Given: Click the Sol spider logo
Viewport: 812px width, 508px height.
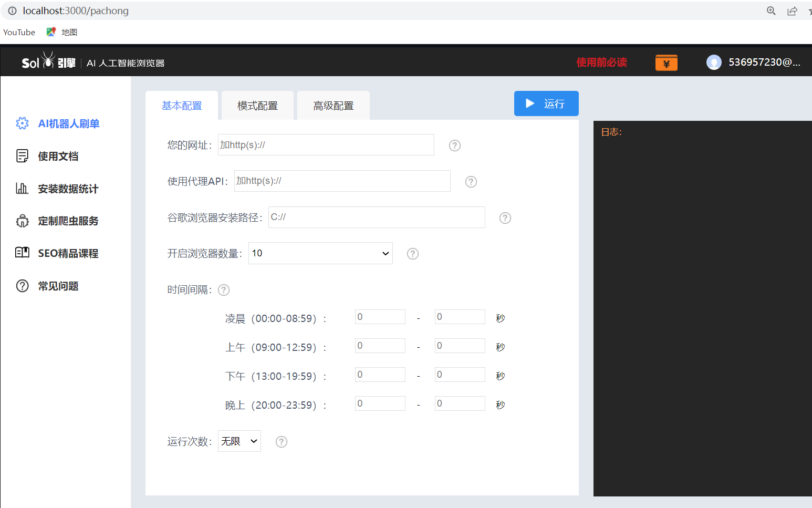Looking at the screenshot, I should tap(48, 60).
